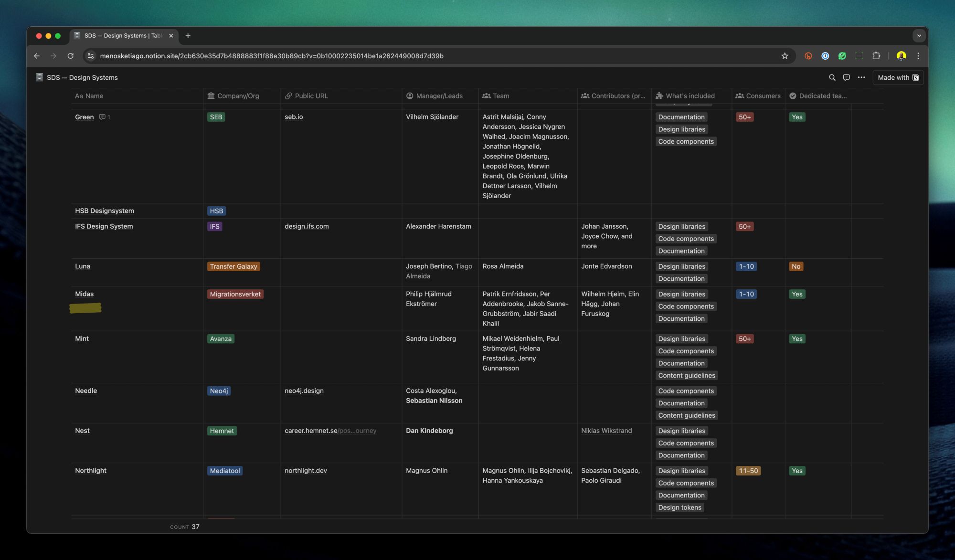Screen dimensions: 955x560
Task: Click the Mediatool company tag
Action: coord(225,471)
